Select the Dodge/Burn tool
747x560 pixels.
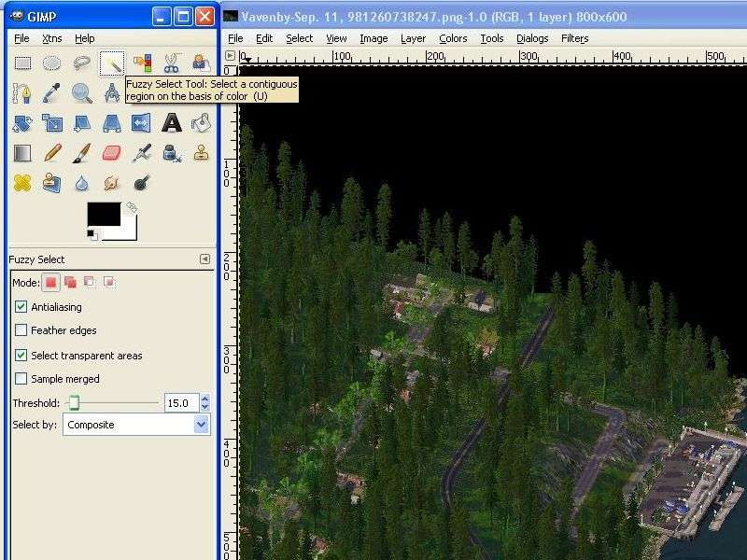142,183
